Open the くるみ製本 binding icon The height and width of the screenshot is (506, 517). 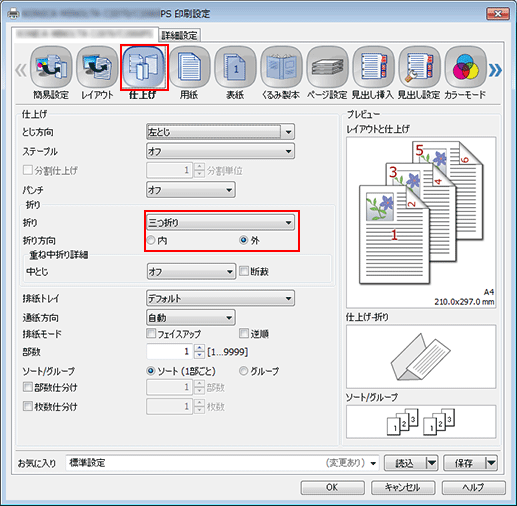point(281,67)
